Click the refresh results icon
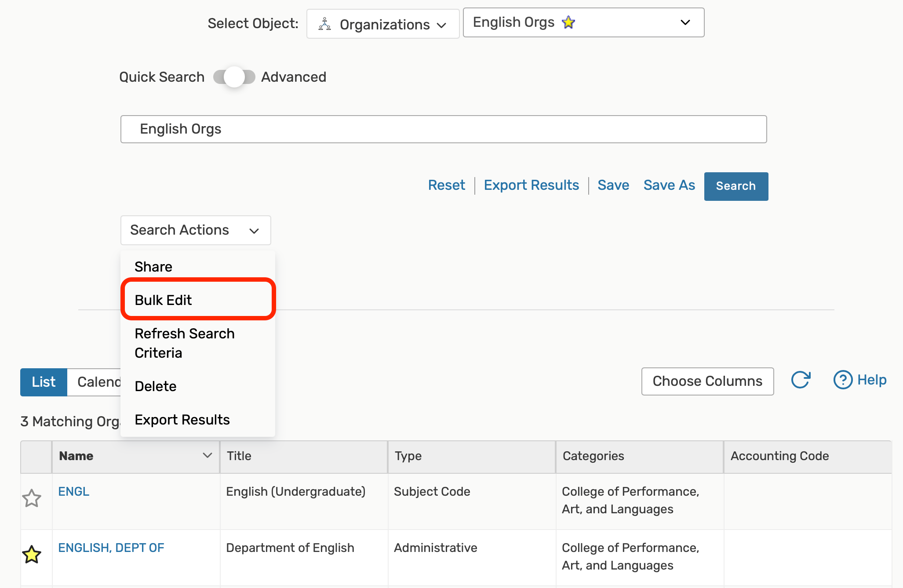Image resolution: width=903 pixels, height=588 pixels. point(801,380)
